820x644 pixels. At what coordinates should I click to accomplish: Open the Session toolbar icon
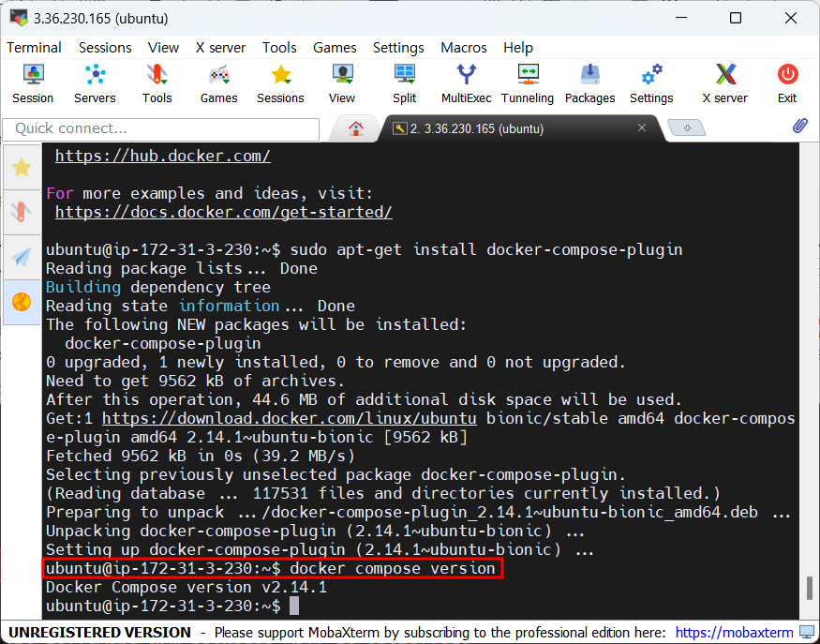click(33, 83)
